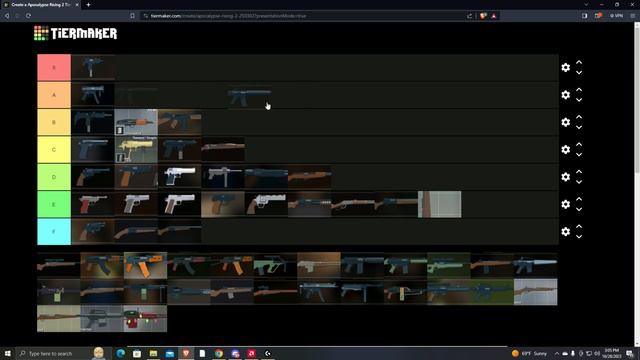Open settings gear for the C tier row

(565, 149)
